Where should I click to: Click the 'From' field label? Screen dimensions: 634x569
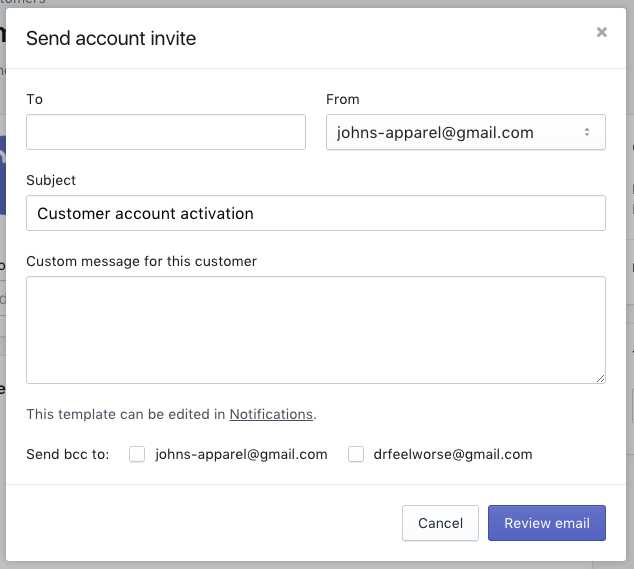pyautogui.click(x=342, y=99)
